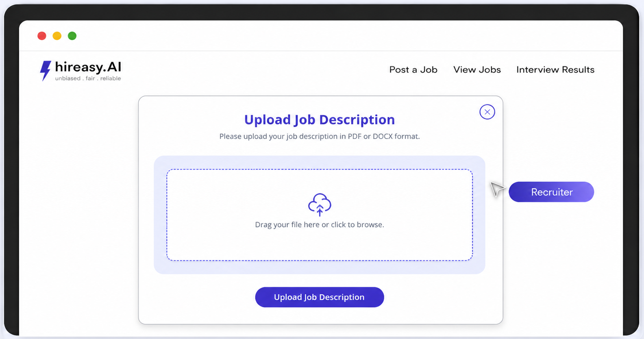Click the 'unbiased . fair . reliable' tagline
Viewport: 644px width, 339px height.
(88, 78)
